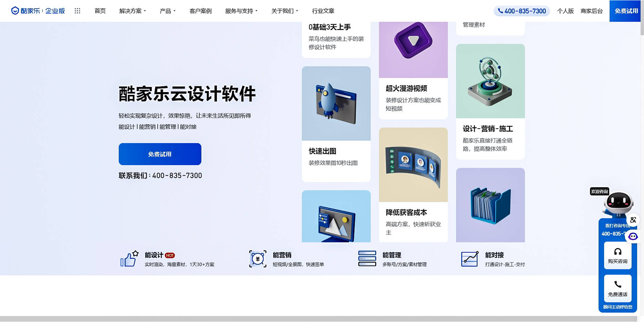
Task: Click the 企业版 label beside the logo
Action: coord(55,11)
